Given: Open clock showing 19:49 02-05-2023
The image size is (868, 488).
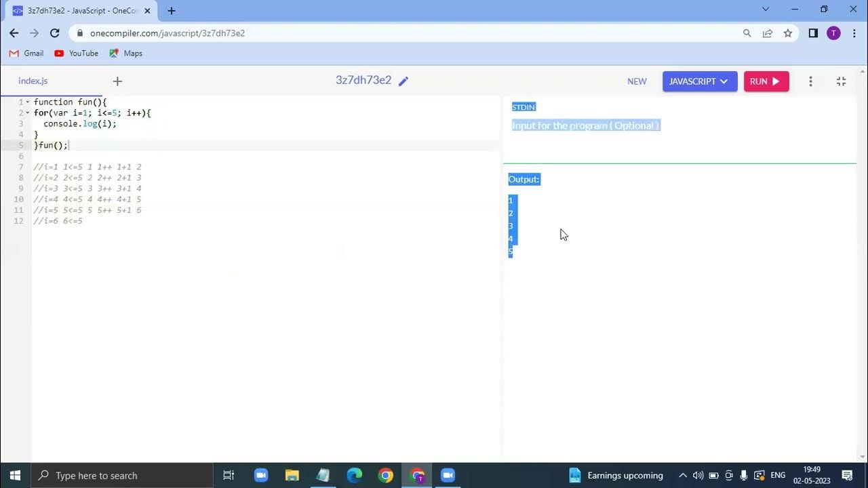Looking at the screenshot, I should click(x=812, y=475).
